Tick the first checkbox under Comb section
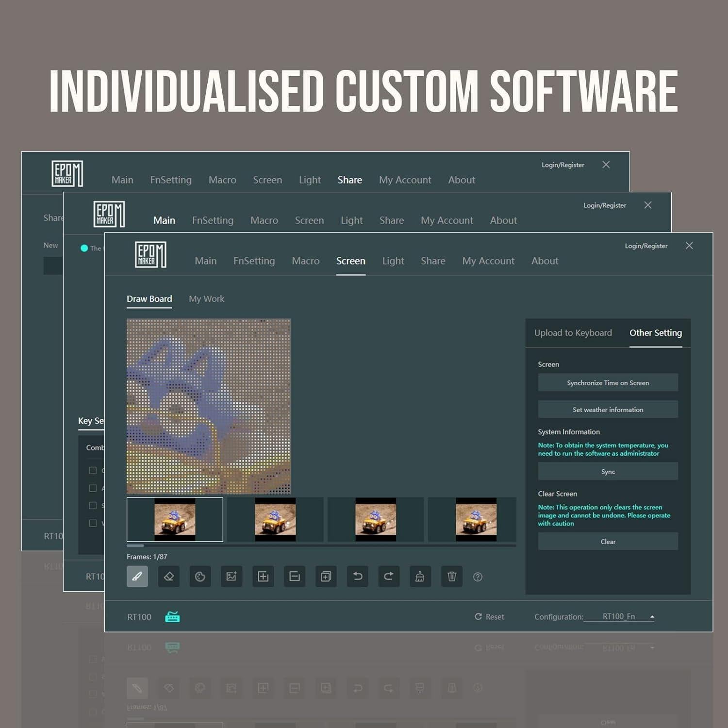The width and height of the screenshot is (728, 728). [x=93, y=470]
